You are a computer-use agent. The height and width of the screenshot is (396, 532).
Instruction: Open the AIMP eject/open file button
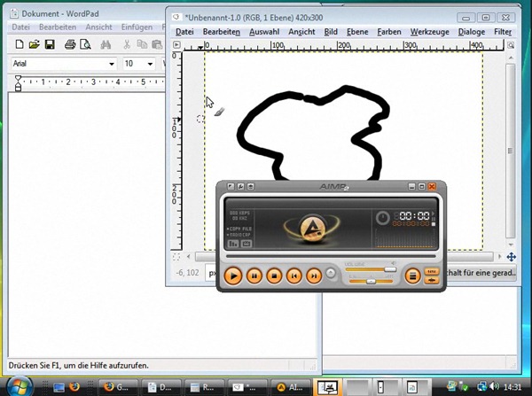[x=332, y=276]
